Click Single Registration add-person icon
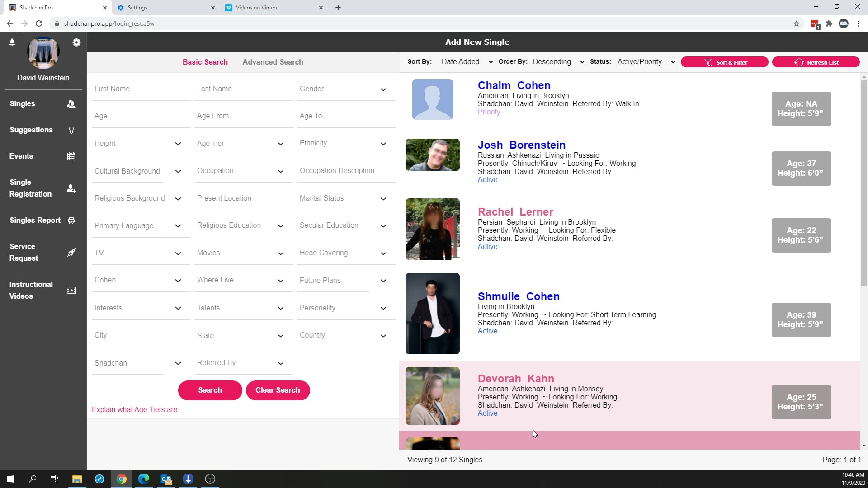The width and height of the screenshot is (868, 488). 71,188
